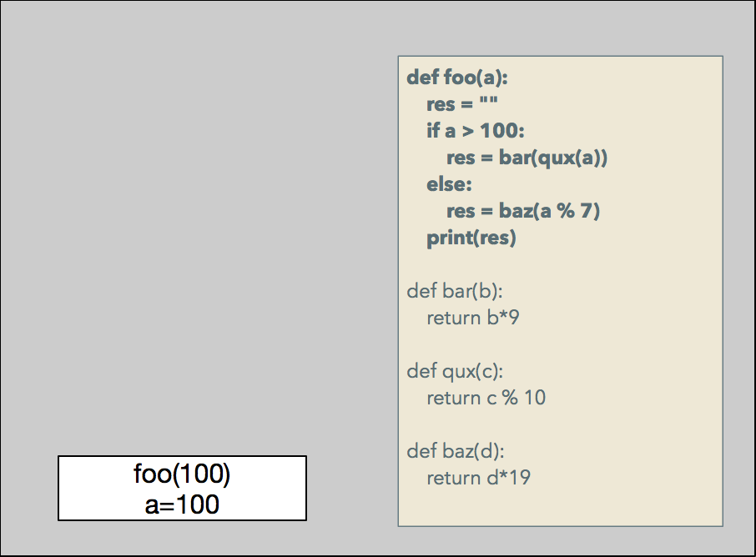Click the 'a=100' variable text
This screenshot has width=756, height=557.
pyautogui.click(x=182, y=504)
